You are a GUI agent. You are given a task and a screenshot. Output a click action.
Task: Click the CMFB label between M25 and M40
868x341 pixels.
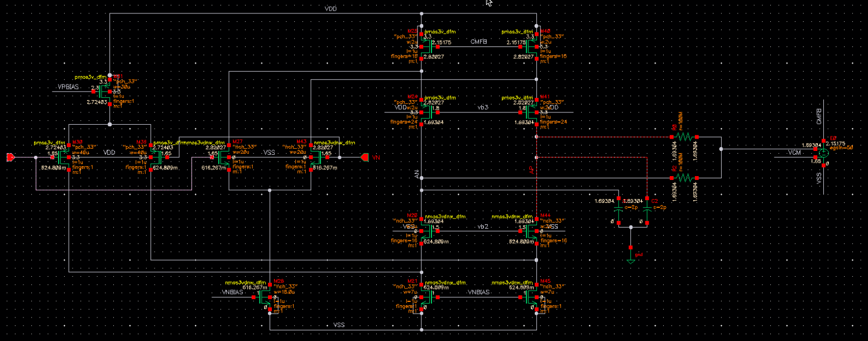click(479, 41)
